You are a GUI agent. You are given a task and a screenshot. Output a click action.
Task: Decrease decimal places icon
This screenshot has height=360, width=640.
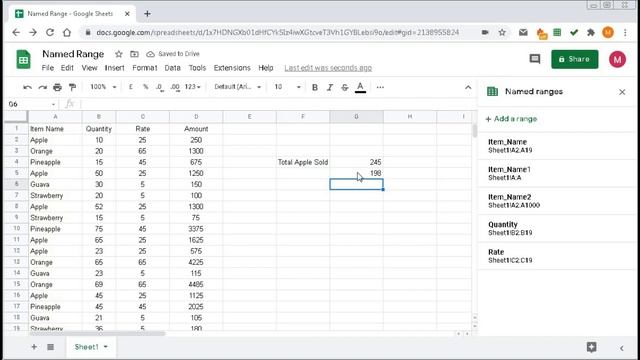160,87
